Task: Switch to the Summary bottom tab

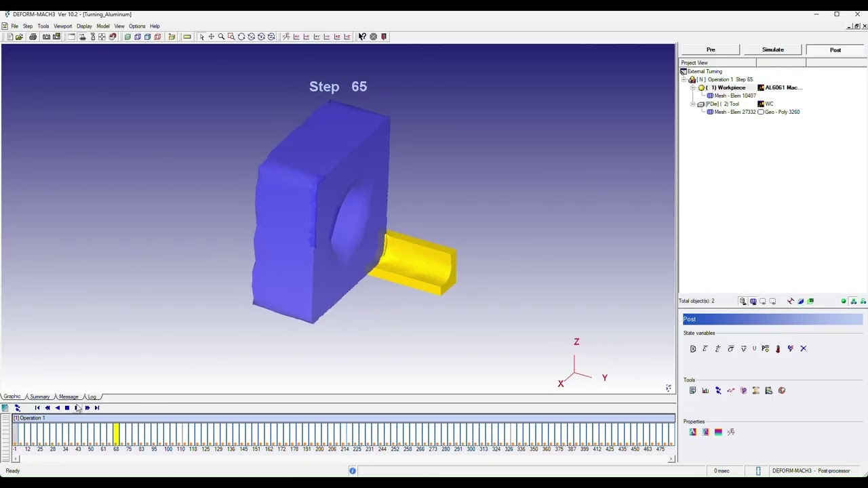Action: tap(39, 396)
